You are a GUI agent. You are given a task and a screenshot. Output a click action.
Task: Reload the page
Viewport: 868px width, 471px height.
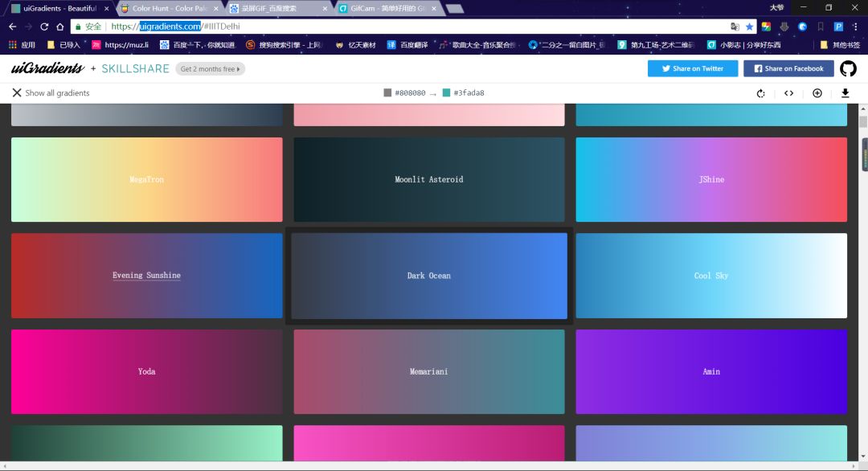tap(44, 27)
